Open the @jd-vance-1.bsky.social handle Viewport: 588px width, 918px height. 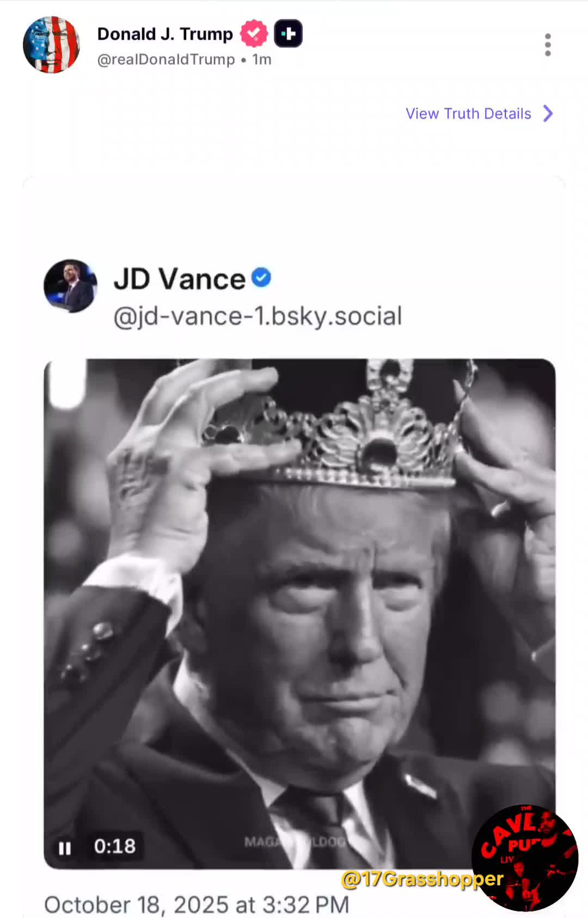[258, 316]
